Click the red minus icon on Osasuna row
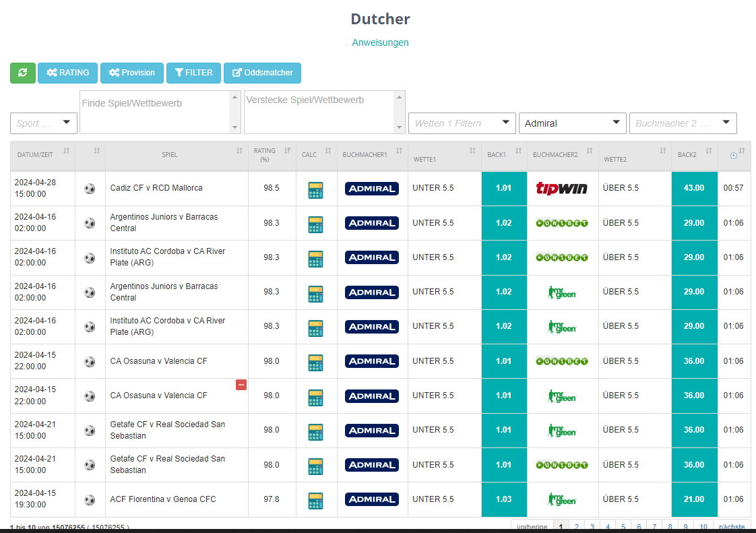The width and height of the screenshot is (756, 533). (241, 385)
